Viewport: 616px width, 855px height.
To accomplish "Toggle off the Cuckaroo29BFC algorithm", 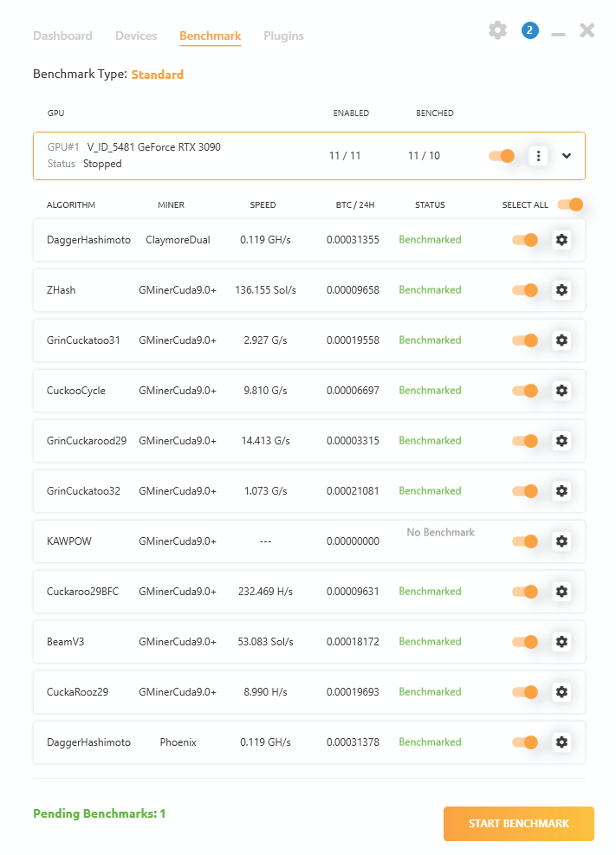I will (525, 592).
